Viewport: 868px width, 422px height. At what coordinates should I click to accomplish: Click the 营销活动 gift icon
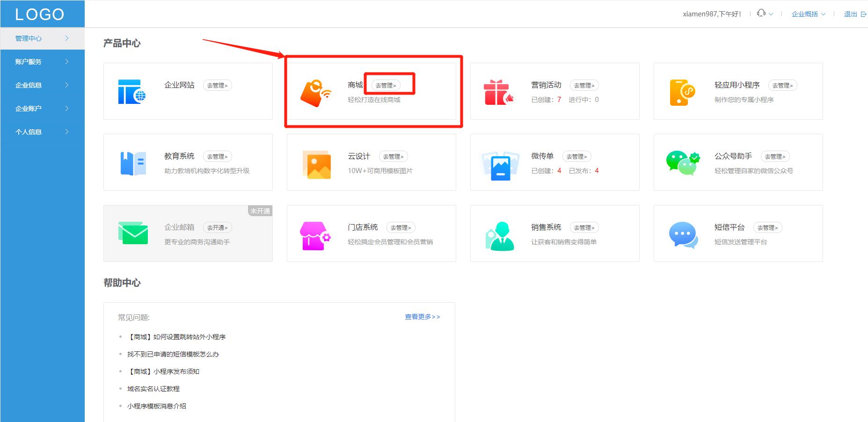(498, 91)
